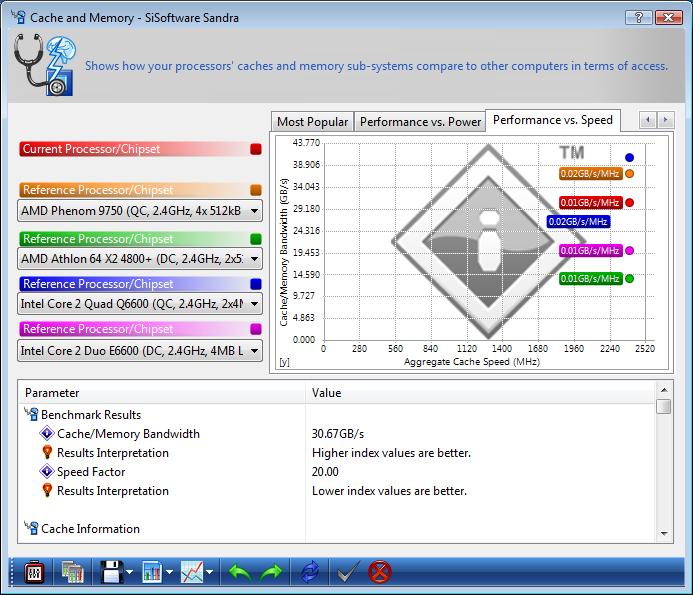Click the orange 0.02GB/s/MHz data point
The height and width of the screenshot is (595, 693).
pyautogui.click(x=629, y=174)
